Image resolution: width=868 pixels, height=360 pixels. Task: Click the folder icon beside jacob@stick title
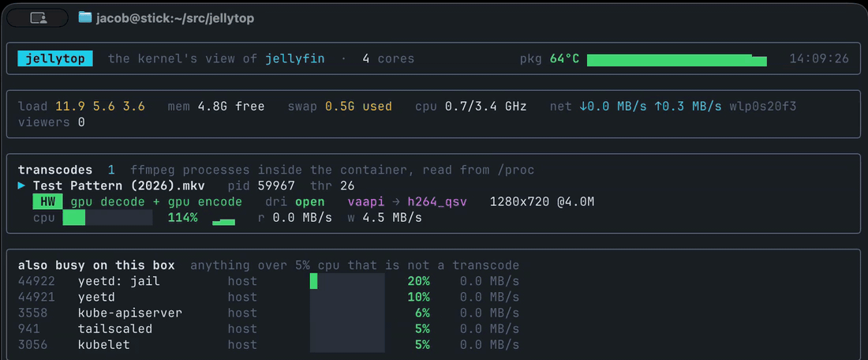pyautogui.click(x=84, y=17)
